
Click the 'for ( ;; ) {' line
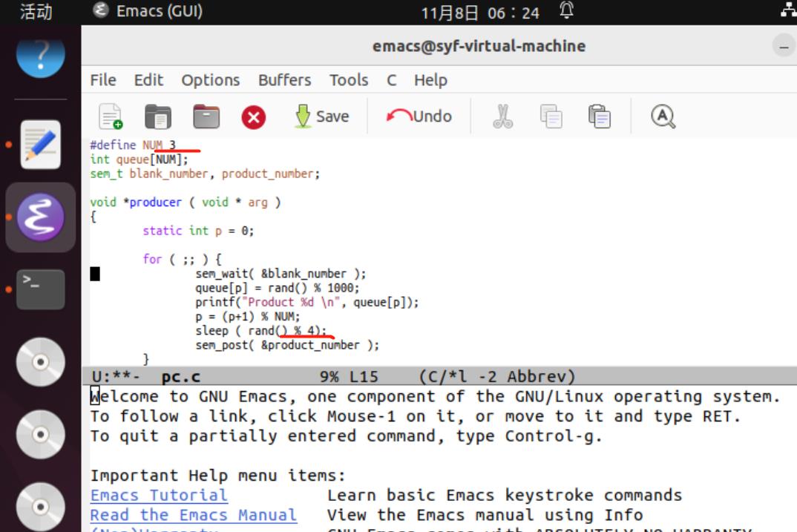pos(182,259)
